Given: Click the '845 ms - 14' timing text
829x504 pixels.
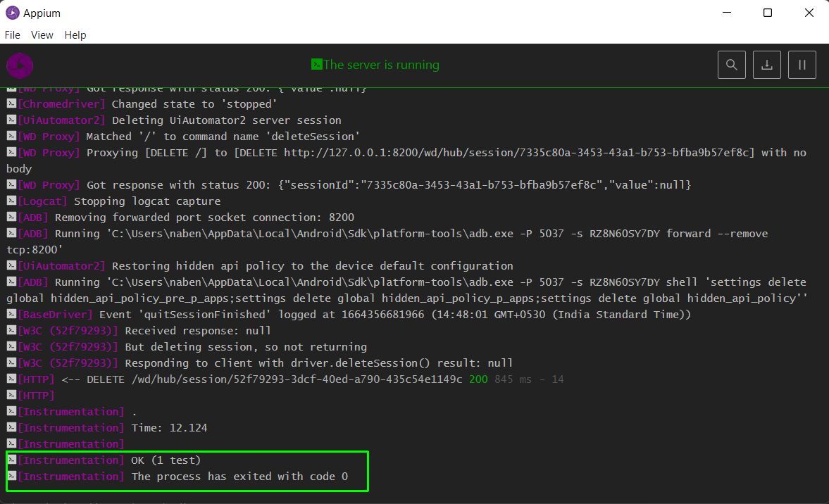Looking at the screenshot, I should [529, 379].
